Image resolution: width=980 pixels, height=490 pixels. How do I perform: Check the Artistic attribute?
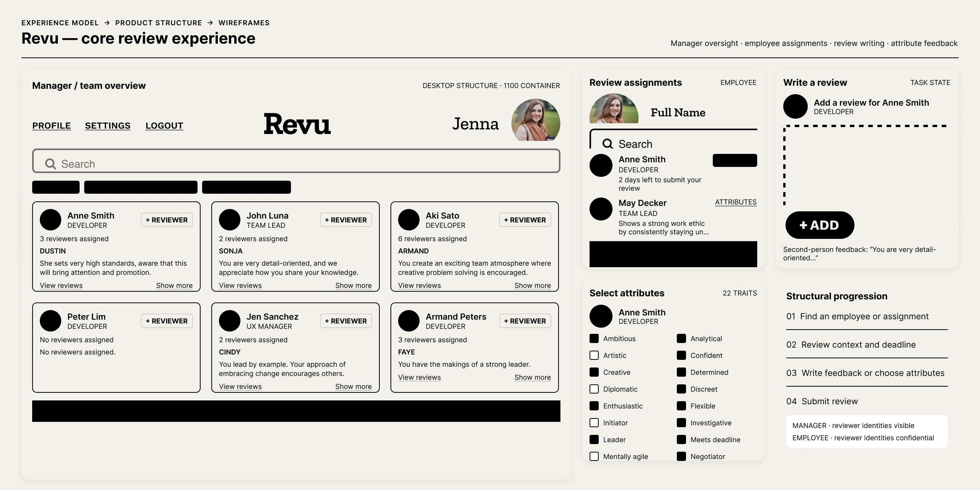click(594, 355)
